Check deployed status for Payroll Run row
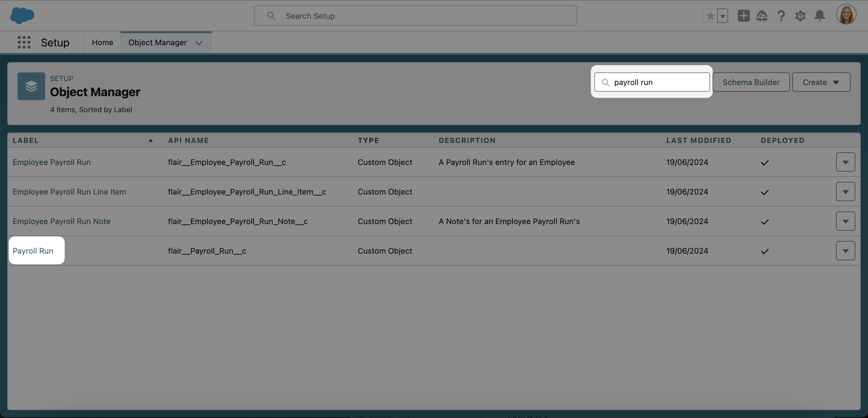Viewport: 868px width, 418px height. [764, 251]
